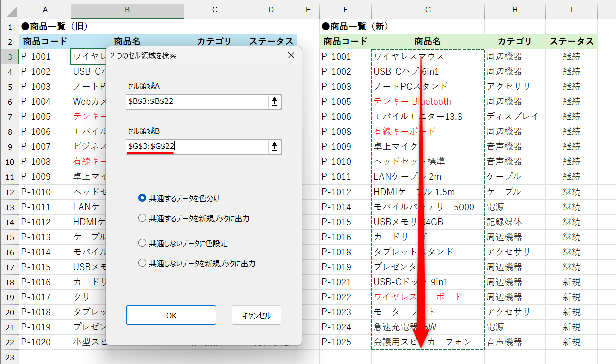Click 卓上マイク cell in column G
Image resolution: width=616 pixels, height=364 pixels.
428,146
